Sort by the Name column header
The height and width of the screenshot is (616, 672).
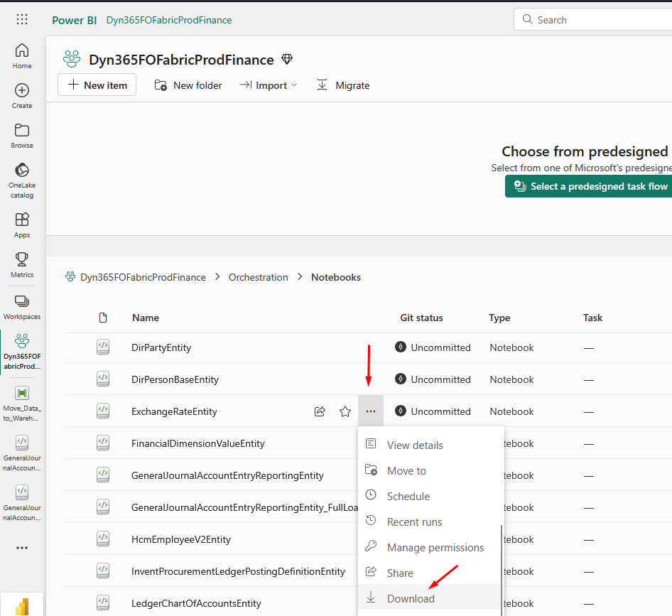point(146,318)
